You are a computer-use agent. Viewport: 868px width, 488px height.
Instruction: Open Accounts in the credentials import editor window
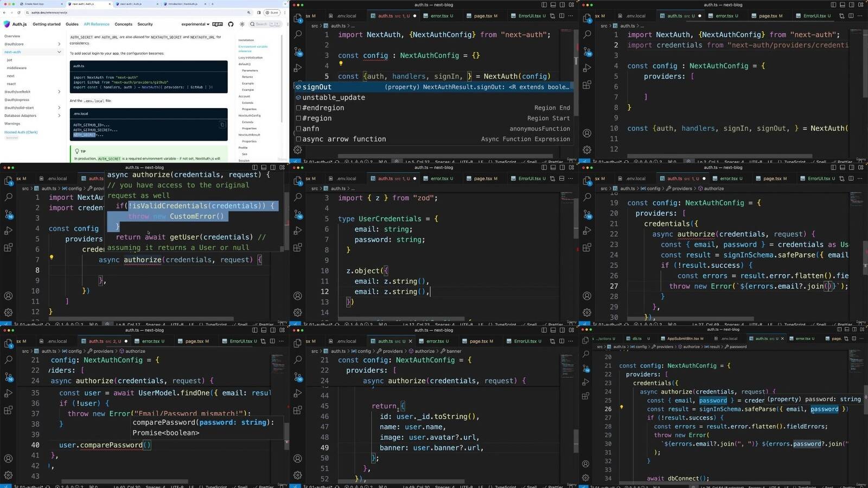587,133
